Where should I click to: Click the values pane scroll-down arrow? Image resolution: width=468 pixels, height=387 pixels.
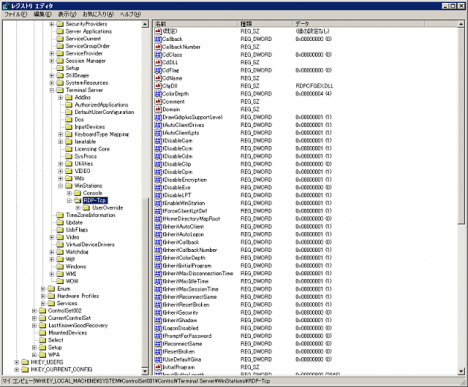coord(461,371)
